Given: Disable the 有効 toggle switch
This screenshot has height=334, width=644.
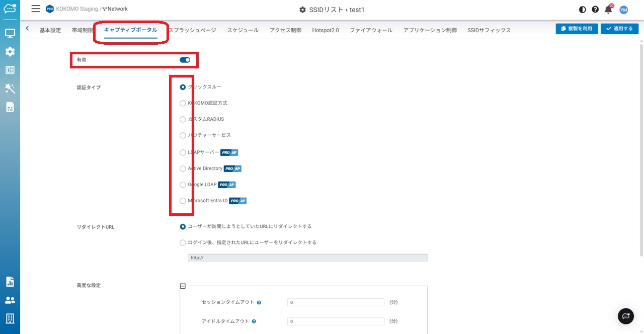Looking at the screenshot, I should (185, 60).
